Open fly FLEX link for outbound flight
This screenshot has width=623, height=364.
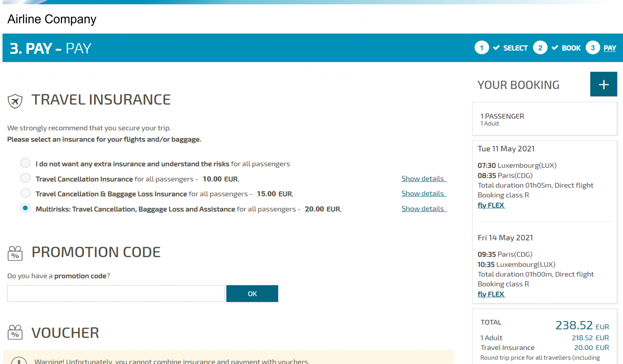point(491,205)
